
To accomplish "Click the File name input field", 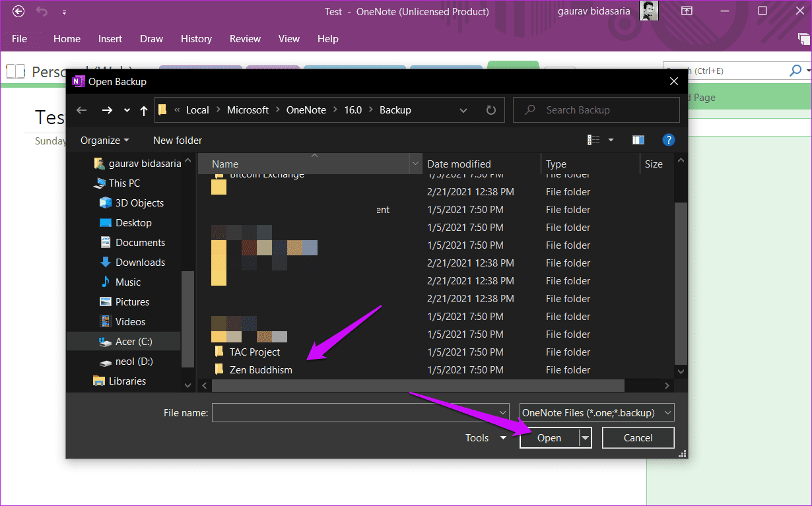I will click(x=360, y=412).
